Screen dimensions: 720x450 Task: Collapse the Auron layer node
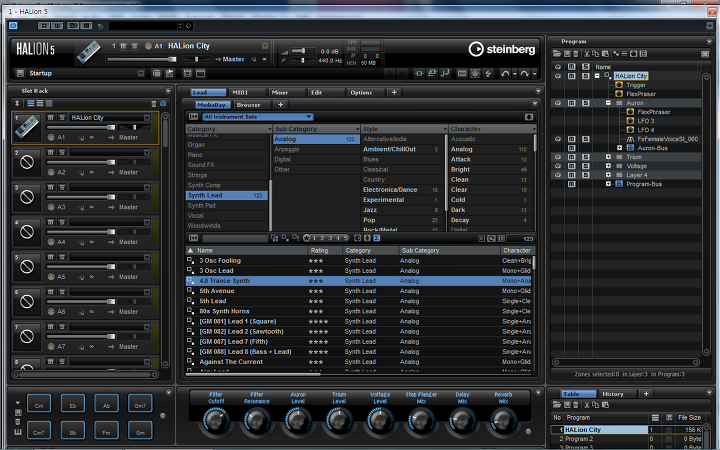(x=608, y=103)
